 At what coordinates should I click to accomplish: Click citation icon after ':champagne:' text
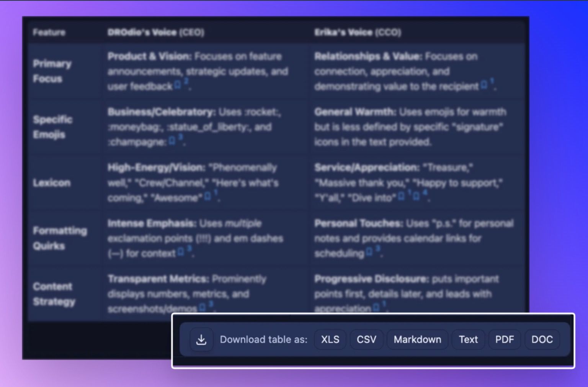pos(172,141)
